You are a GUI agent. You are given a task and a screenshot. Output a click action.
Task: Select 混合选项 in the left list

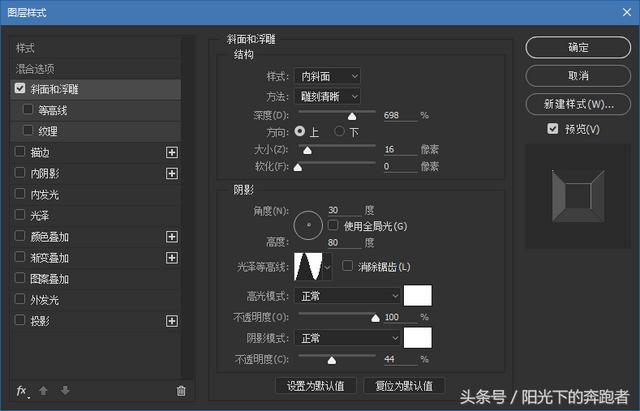coord(35,69)
